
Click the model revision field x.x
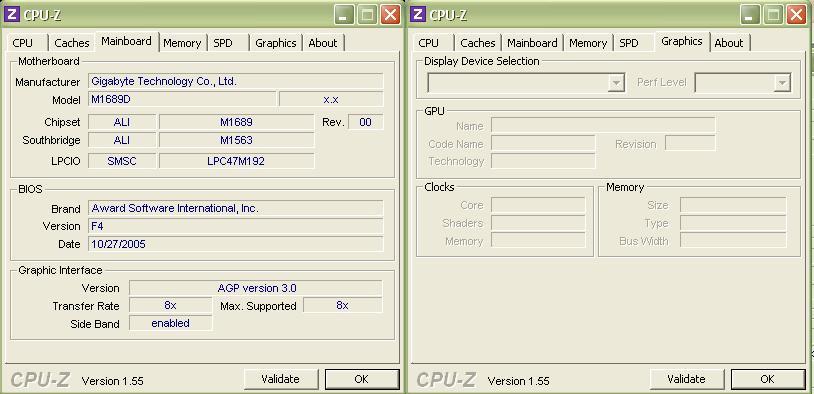[331, 99]
